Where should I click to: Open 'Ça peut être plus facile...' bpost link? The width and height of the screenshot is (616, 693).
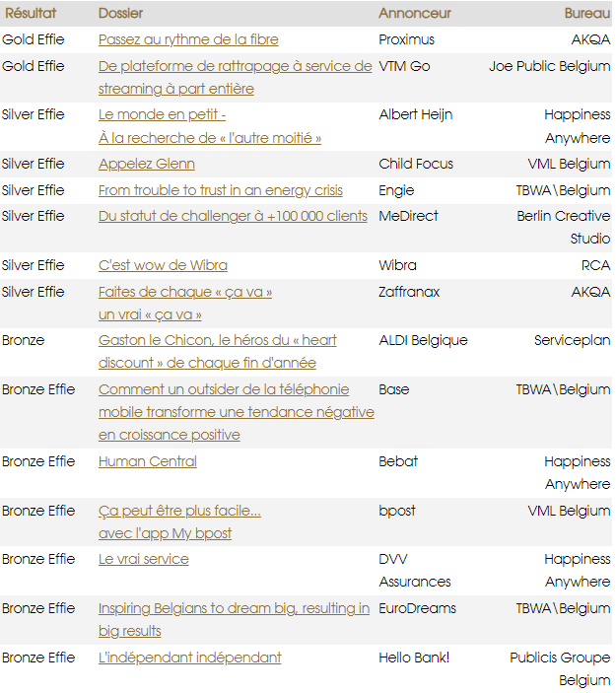tap(179, 511)
